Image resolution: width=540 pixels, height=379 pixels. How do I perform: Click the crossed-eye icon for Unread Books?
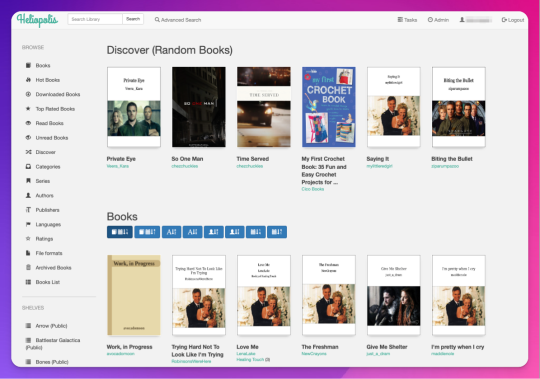click(28, 138)
